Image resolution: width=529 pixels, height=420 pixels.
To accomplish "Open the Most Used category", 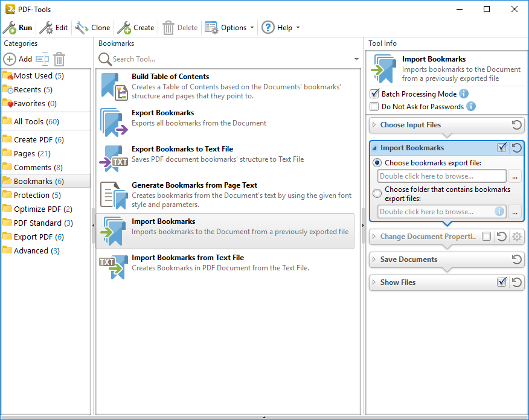I will [46, 76].
